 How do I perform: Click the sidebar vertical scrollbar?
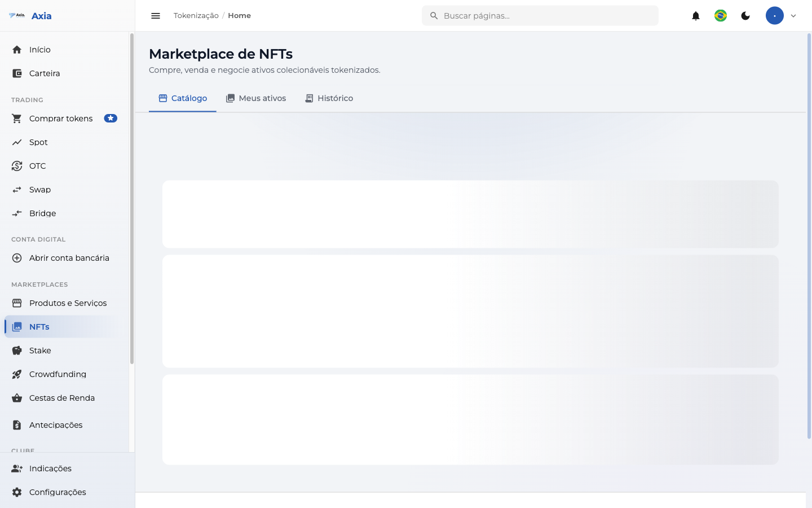coord(132,199)
